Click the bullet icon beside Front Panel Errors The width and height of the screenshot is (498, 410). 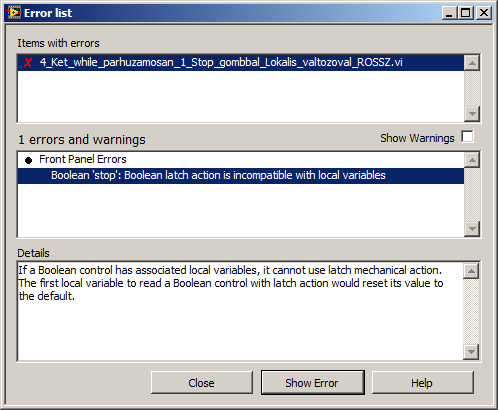28,160
